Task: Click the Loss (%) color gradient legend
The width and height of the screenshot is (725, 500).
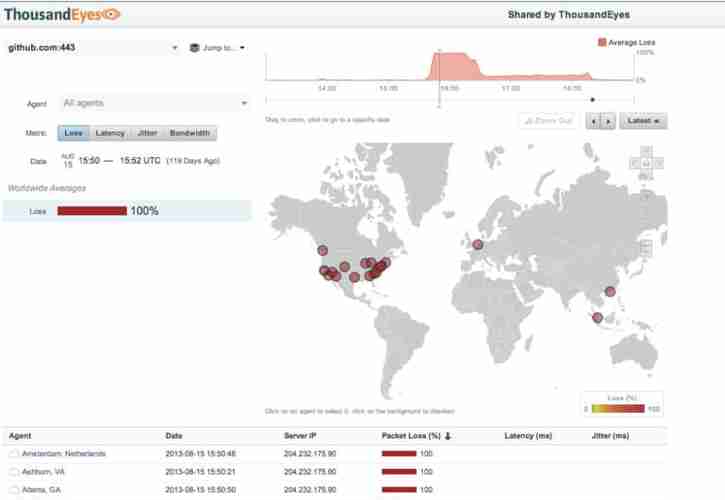Action: 618,409
